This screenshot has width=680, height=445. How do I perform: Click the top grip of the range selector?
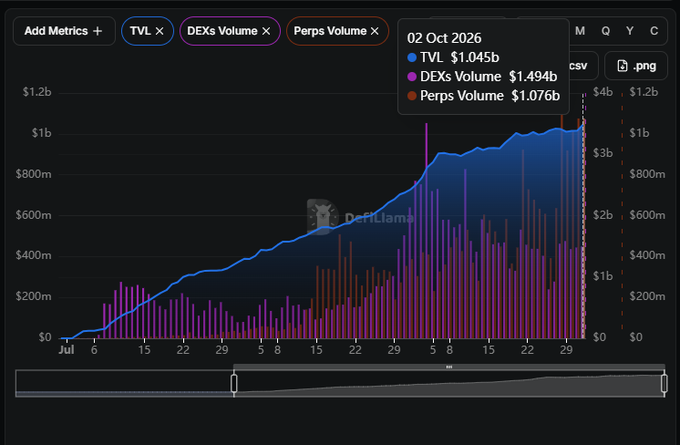point(449,367)
